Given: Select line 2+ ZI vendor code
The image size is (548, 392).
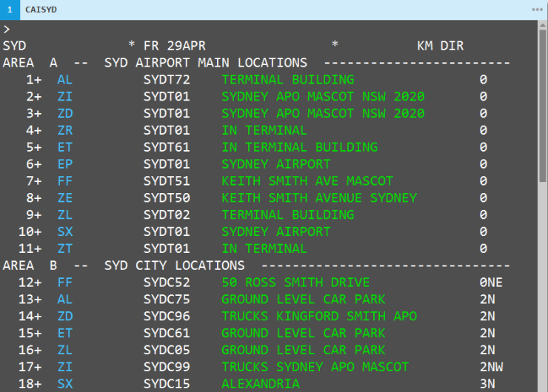Looking at the screenshot, I should point(65,96).
